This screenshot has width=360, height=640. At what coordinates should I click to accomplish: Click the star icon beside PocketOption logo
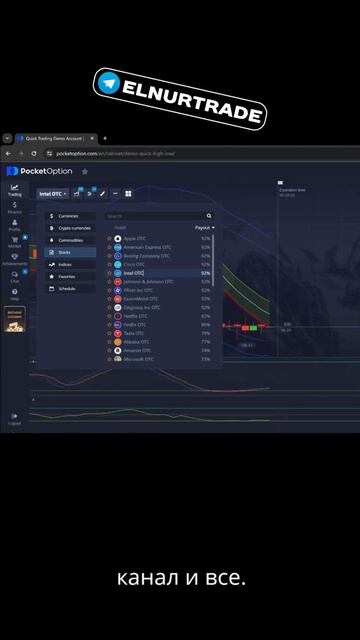[85, 172]
